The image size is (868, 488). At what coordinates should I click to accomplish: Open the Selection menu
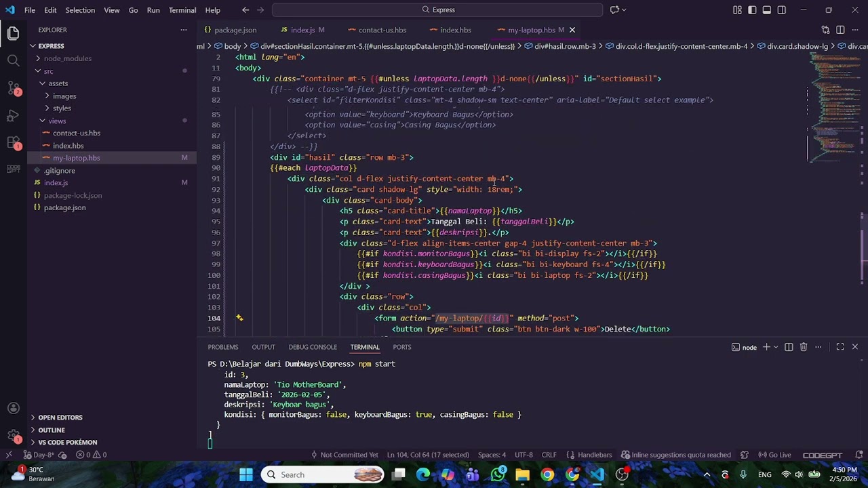tap(80, 10)
